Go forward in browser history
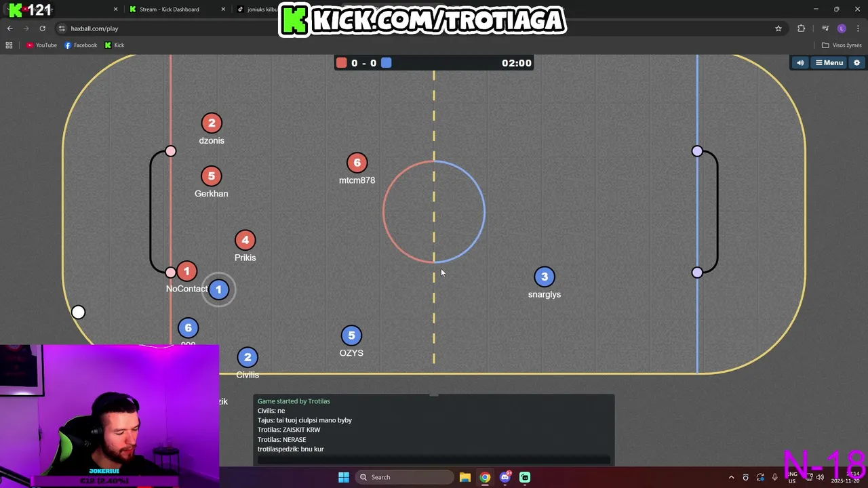868x488 pixels. (26, 28)
